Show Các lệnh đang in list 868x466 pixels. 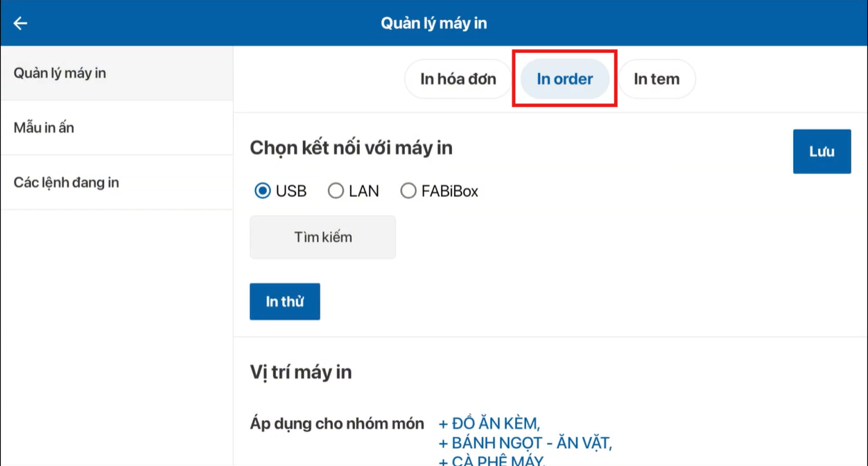[x=66, y=182]
